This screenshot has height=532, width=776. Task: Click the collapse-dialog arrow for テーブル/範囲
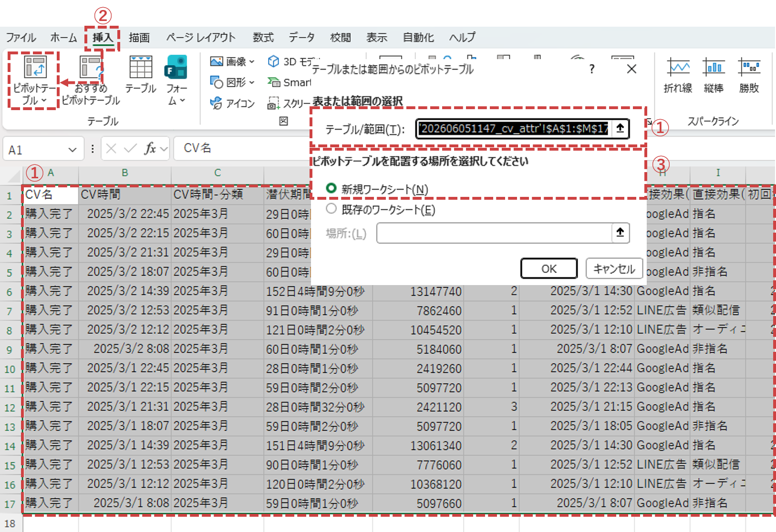click(620, 128)
